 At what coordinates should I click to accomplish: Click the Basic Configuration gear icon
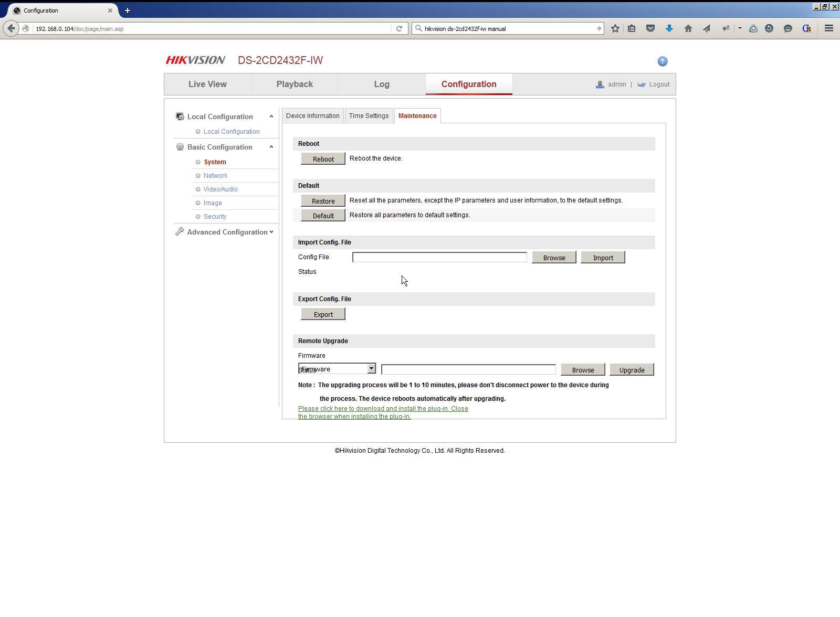tap(180, 147)
